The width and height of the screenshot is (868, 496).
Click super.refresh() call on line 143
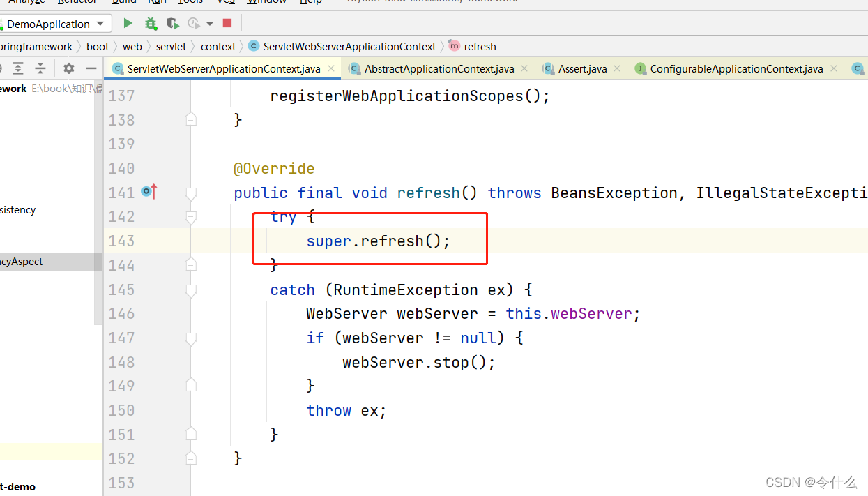[379, 241]
